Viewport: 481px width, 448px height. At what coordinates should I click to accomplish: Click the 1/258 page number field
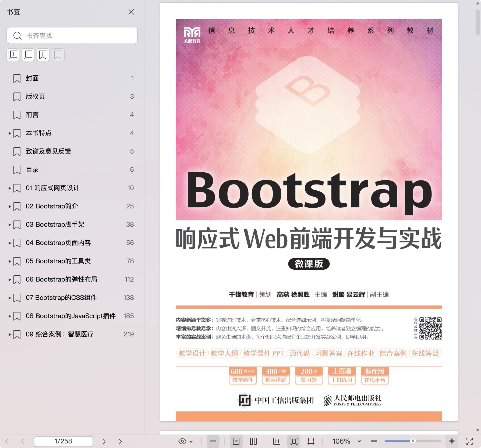click(x=63, y=441)
